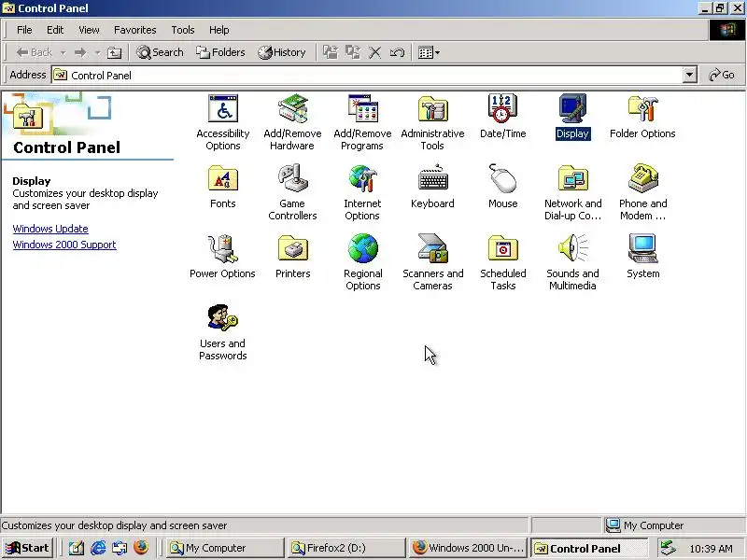Open the Favorites menu
This screenshot has height=560, width=747.
click(x=134, y=30)
